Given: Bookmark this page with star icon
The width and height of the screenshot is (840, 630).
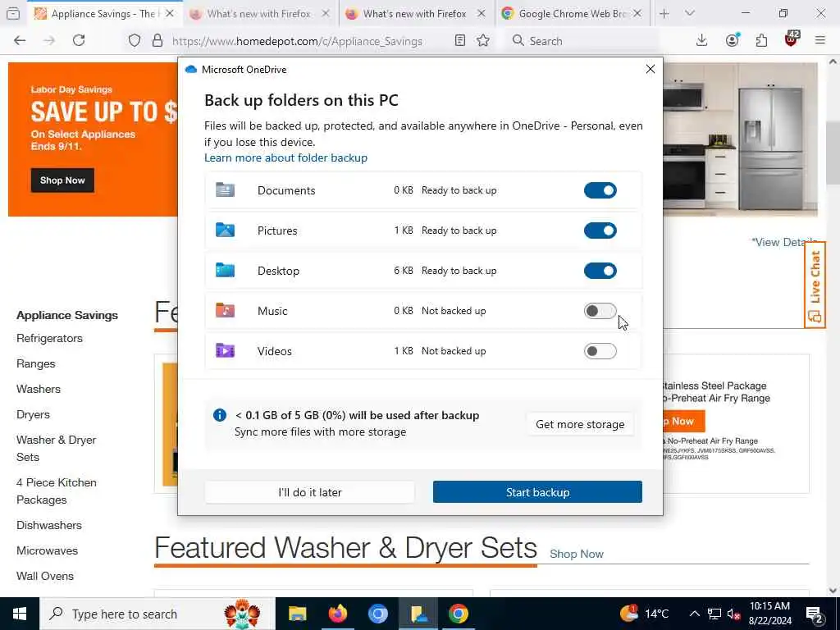Looking at the screenshot, I should click(483, 41).
